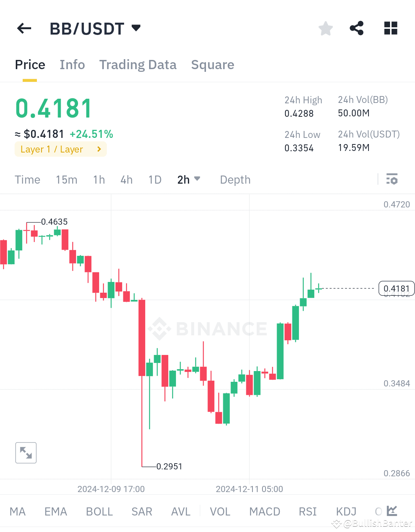Viewport: 415px width, 532px height.
Task: Expand the Layer 1 / Layer category
Action: pyautogui.click(x=60, y=149)
